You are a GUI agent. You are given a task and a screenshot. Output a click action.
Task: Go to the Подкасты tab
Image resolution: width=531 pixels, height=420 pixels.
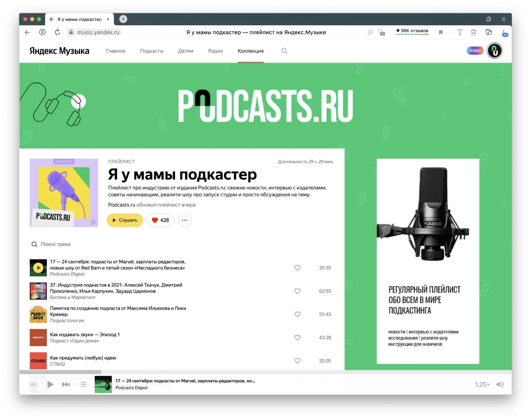click(x=152, y=51)
